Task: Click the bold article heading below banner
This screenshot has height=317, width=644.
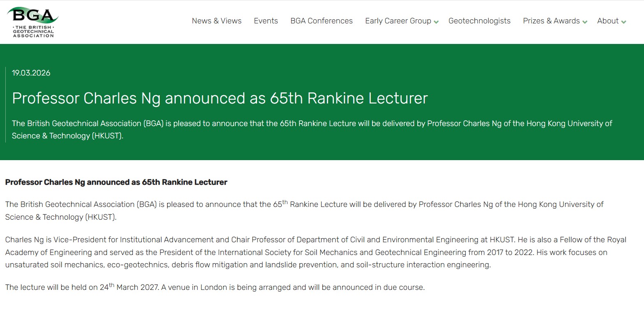Action: (116, 182)
